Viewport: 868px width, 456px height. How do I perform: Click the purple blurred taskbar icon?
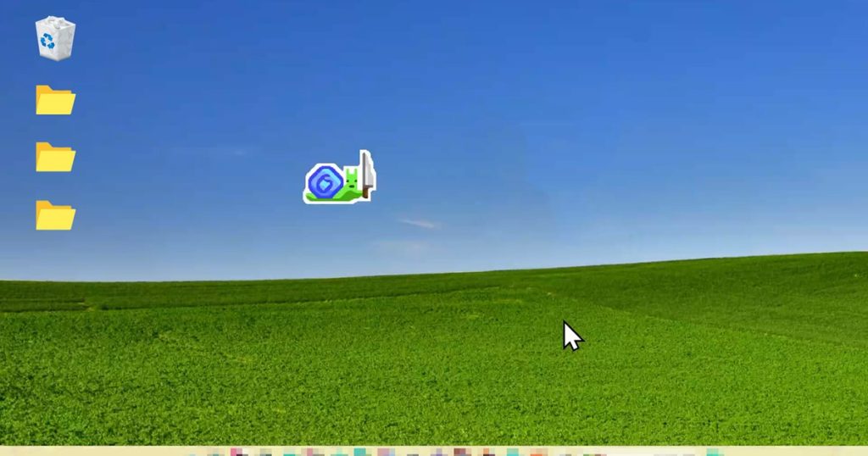coord(439,453)
